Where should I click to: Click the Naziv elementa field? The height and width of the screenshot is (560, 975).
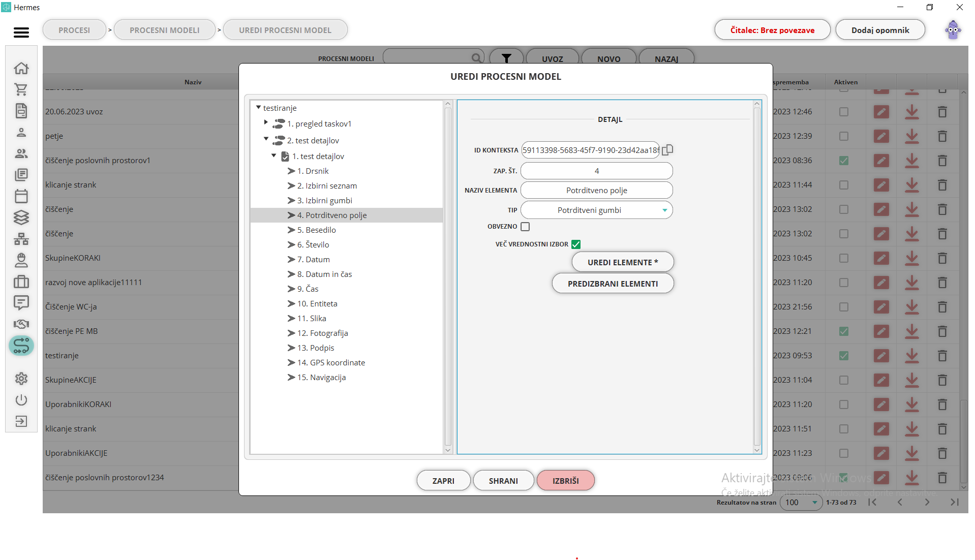pyautogui.click(x=597, y=191)
